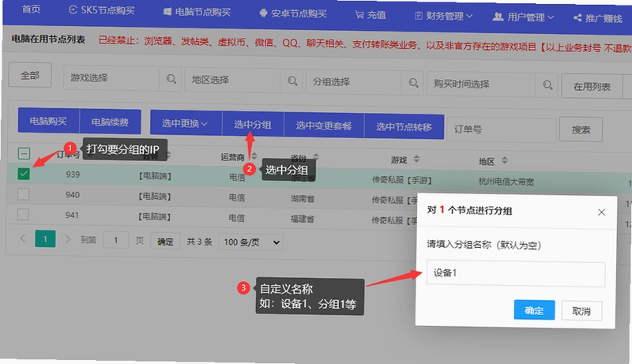632x364 pixels.
Task: Expand the 财务管理 dropdown menu
Action: click(x=444, y=16)
